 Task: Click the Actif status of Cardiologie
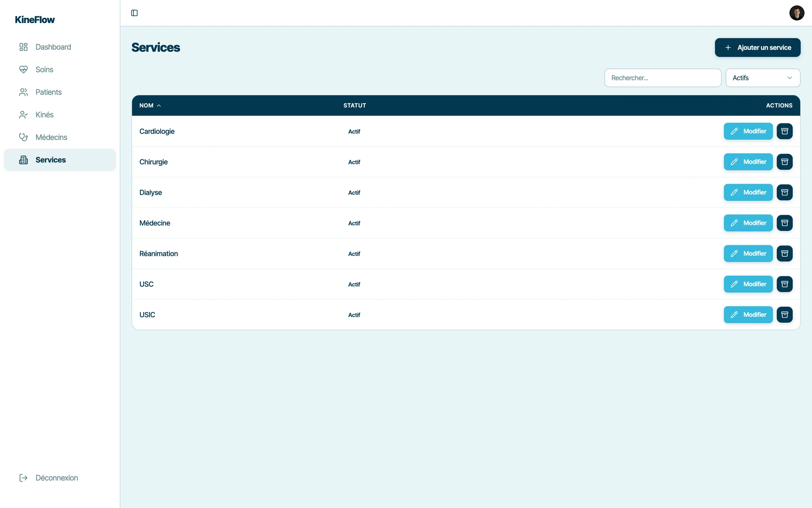click(354, 131)
